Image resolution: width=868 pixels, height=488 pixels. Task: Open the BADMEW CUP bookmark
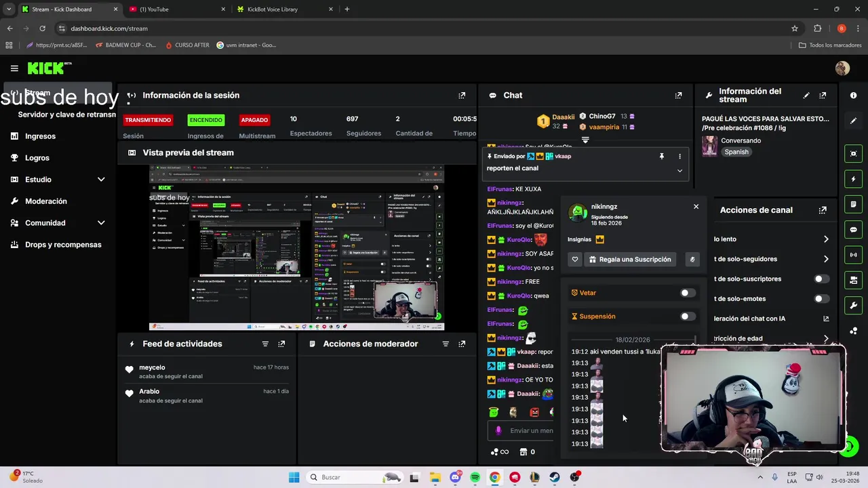pos(125,45)
